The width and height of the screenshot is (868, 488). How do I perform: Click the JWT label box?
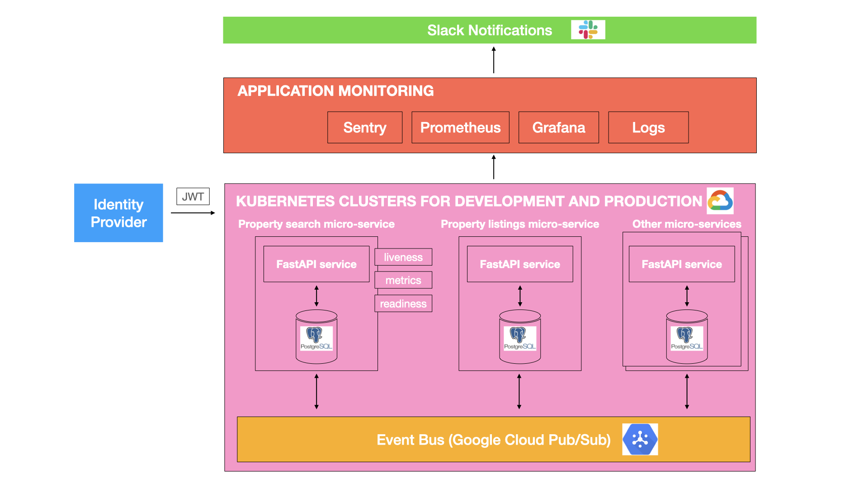[x=193, y=197]
